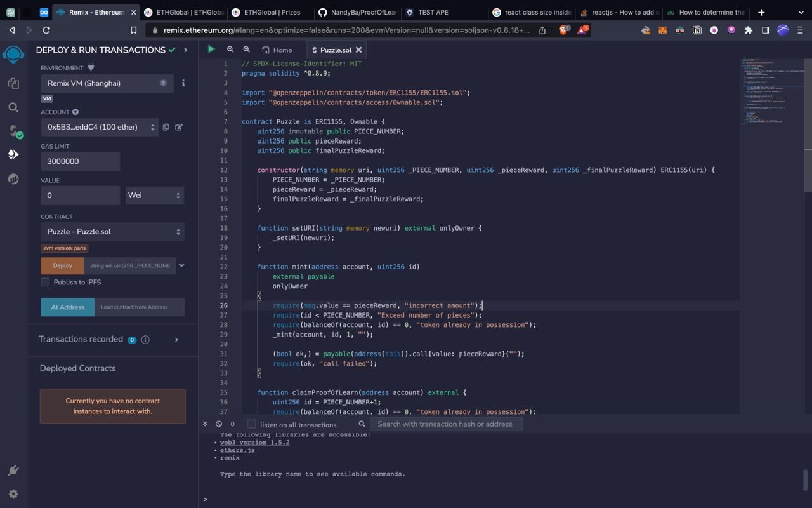Viewport: 812px width, 508px height.
Task: Switch to react class size Google tab
Action: [532, 12]
